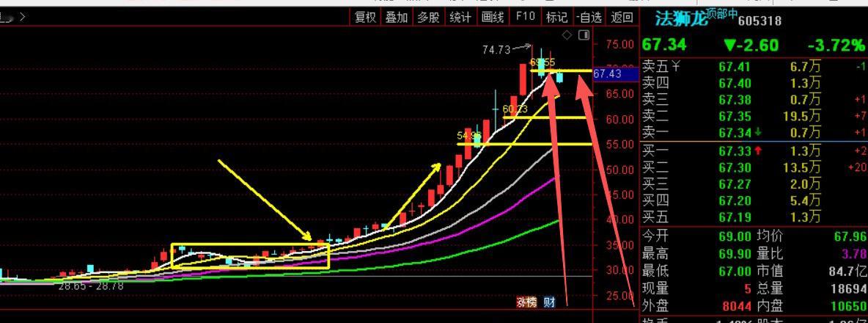Click the 外盘 value 8044
Image resolution: width=868 pixels, height=323 pixels.
(x=736, y=306)
